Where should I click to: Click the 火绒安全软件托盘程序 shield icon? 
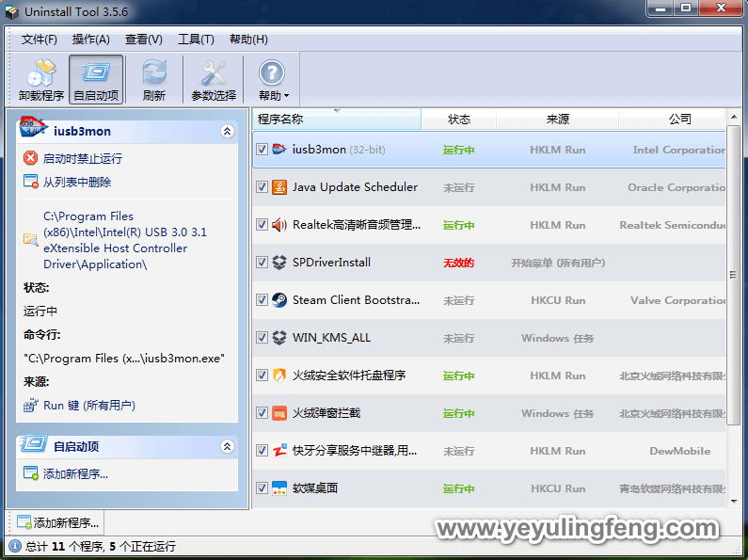click(279, 376)
